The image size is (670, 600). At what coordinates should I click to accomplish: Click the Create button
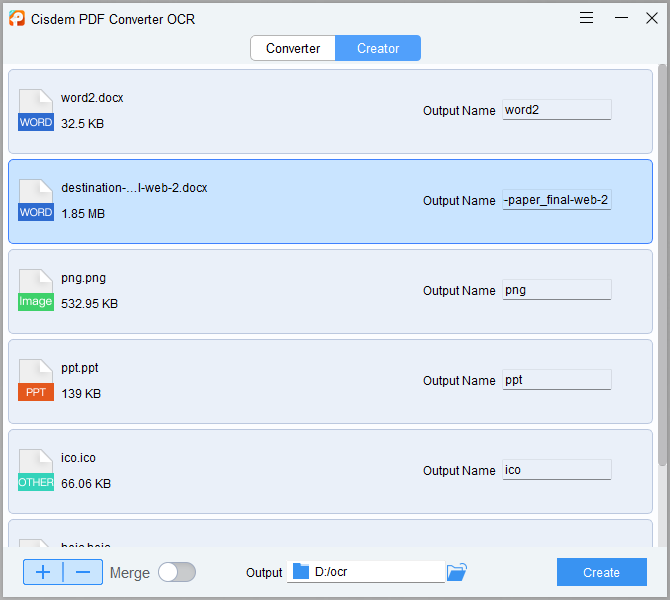[602, 572]
